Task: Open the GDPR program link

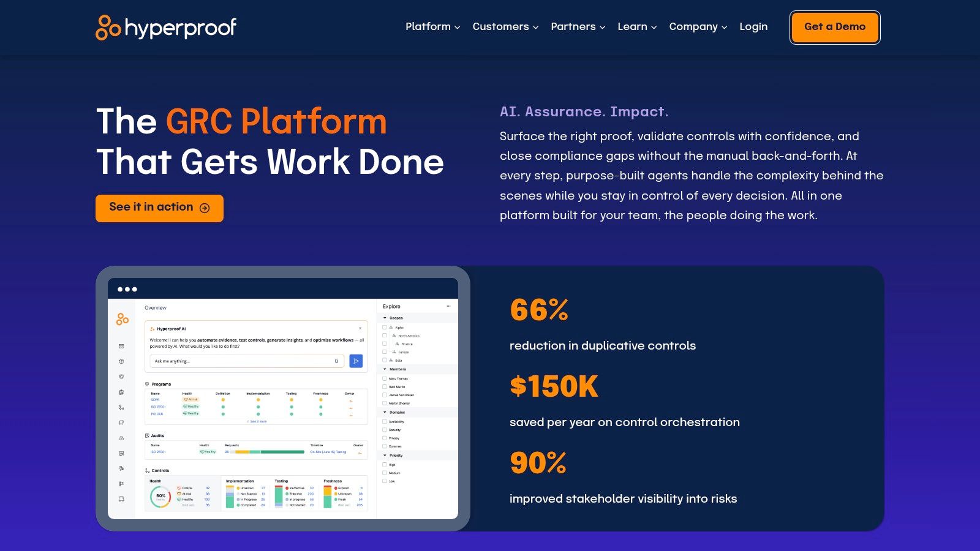Action: click(x=155, y=400)
